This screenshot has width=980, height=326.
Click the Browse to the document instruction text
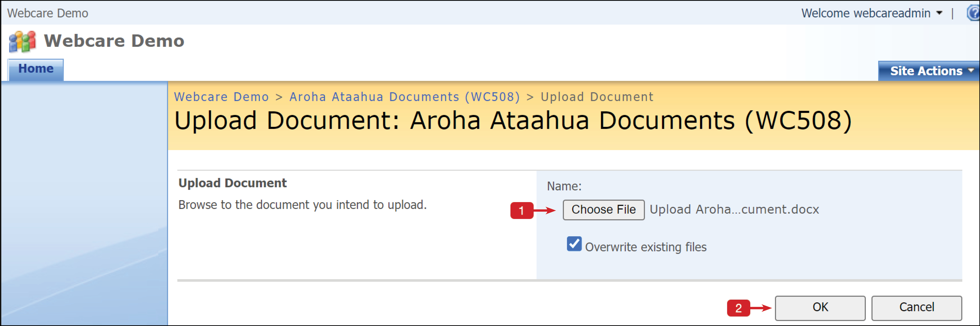303,205
